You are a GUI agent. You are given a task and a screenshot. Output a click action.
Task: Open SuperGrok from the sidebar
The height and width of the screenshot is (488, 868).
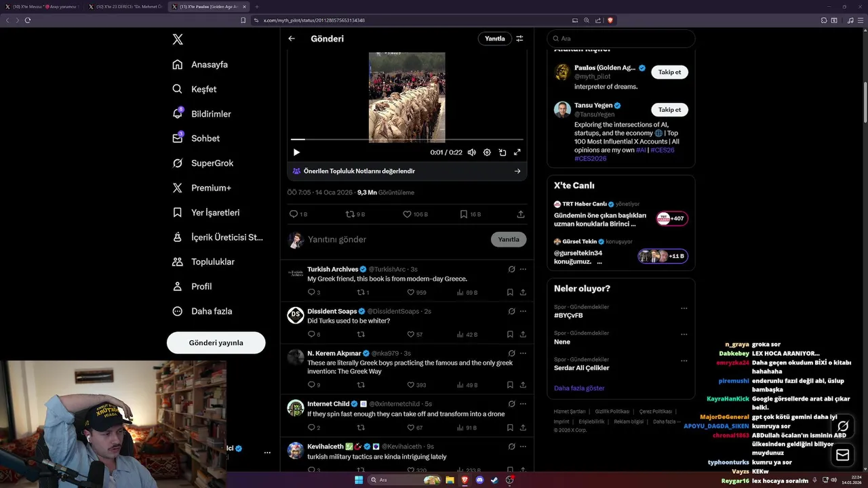click(x=203, y=163)
